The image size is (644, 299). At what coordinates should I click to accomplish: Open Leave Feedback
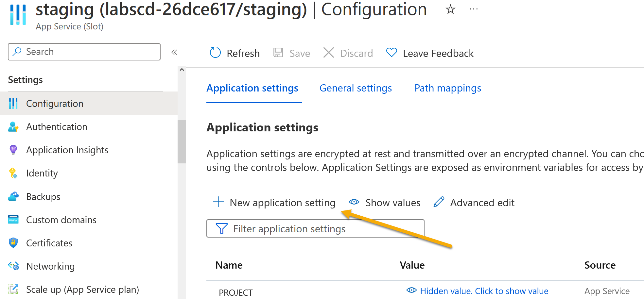(x=438, y=53)
